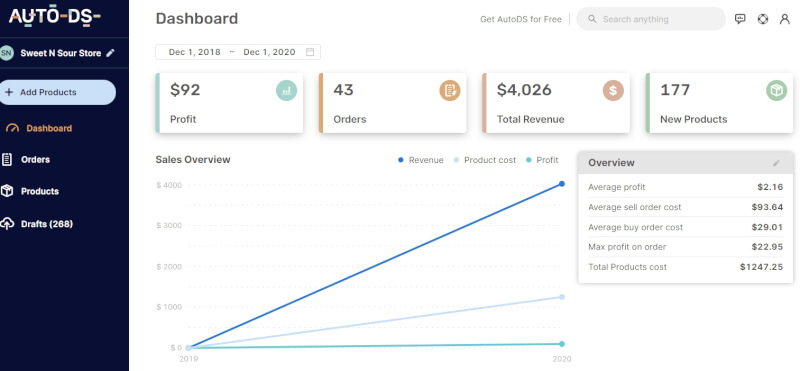Click the Total Revenue dollar icon

coord(613,91)
